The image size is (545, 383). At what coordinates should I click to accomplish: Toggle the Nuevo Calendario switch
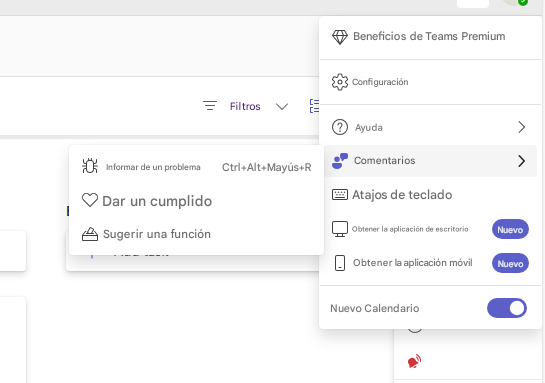point(507,308)
